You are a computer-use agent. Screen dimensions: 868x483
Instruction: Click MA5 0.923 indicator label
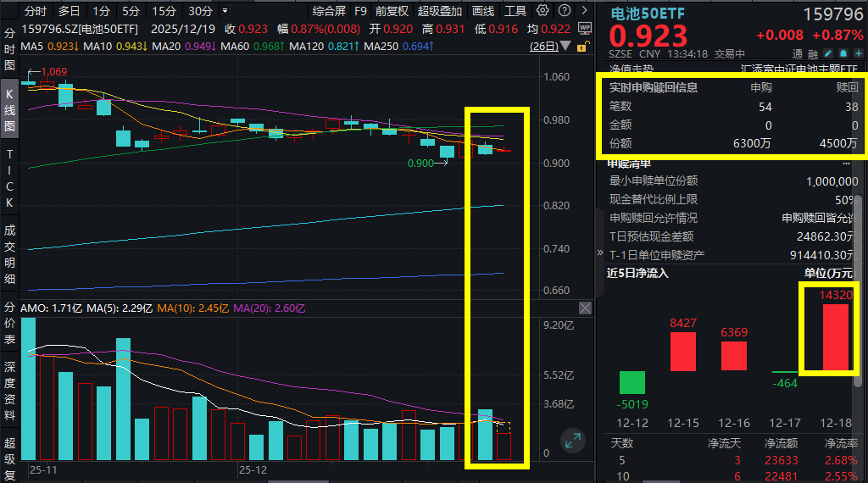pos(48,47)
